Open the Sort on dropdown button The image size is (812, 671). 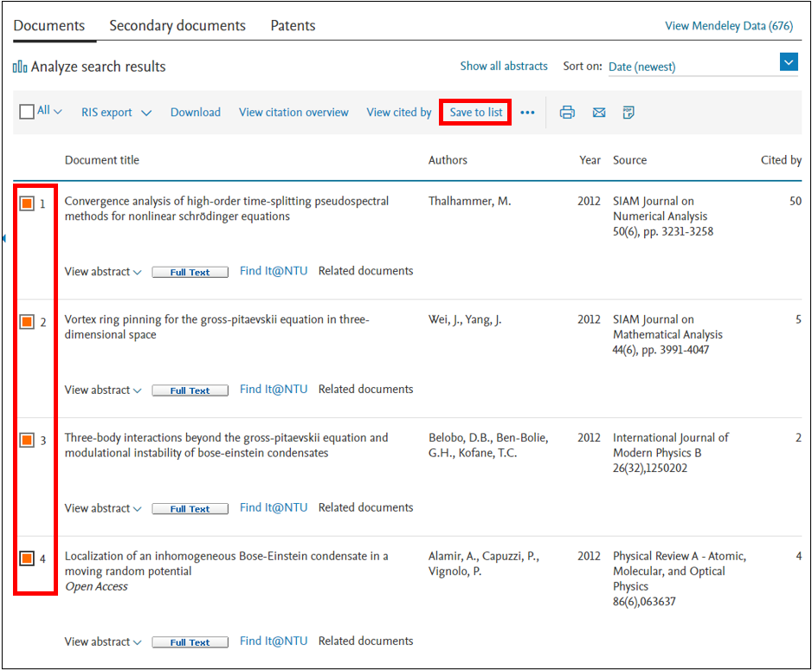(x=789, y=62)
